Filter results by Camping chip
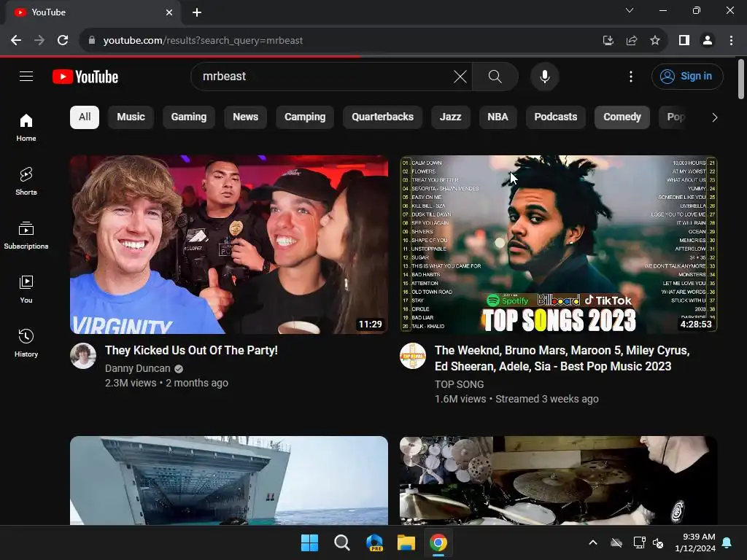Screen dimensions: 747x560 [x=305, y=117]
